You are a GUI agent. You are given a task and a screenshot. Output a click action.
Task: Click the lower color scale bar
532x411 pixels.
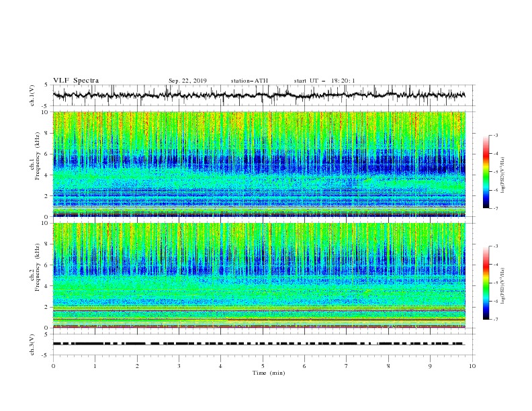tap(486, 283)
